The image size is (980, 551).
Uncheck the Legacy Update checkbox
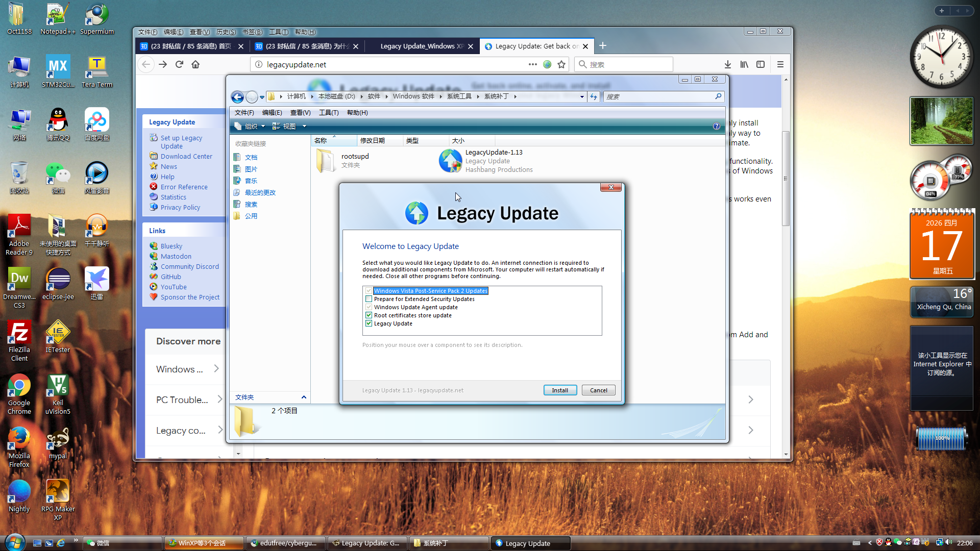[x=369, y=323]
